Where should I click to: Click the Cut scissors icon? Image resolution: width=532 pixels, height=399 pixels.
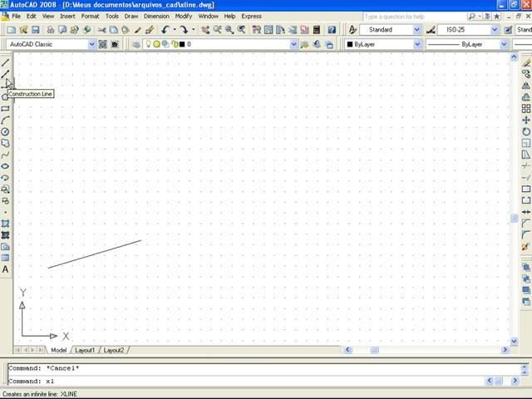pyautogui.click(x=101, y=30)
